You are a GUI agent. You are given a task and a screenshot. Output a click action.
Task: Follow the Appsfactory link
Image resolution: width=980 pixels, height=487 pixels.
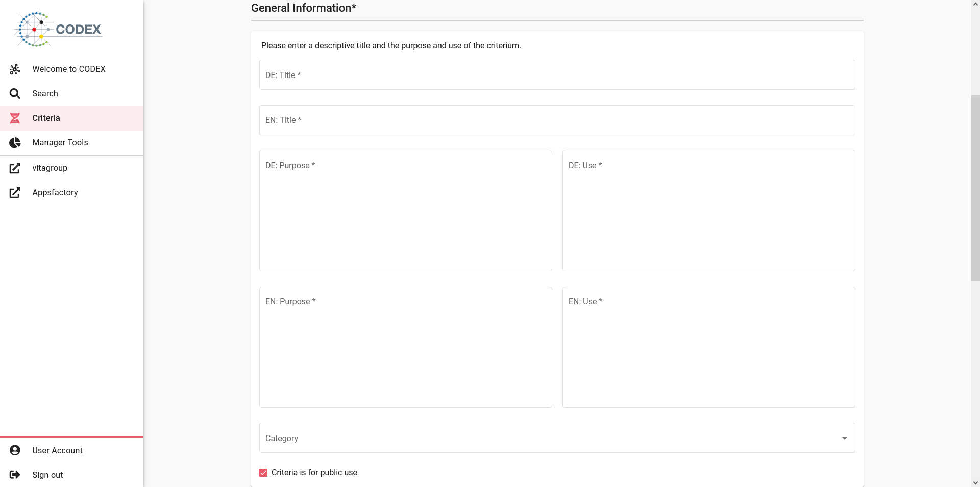tap(71, 192)
